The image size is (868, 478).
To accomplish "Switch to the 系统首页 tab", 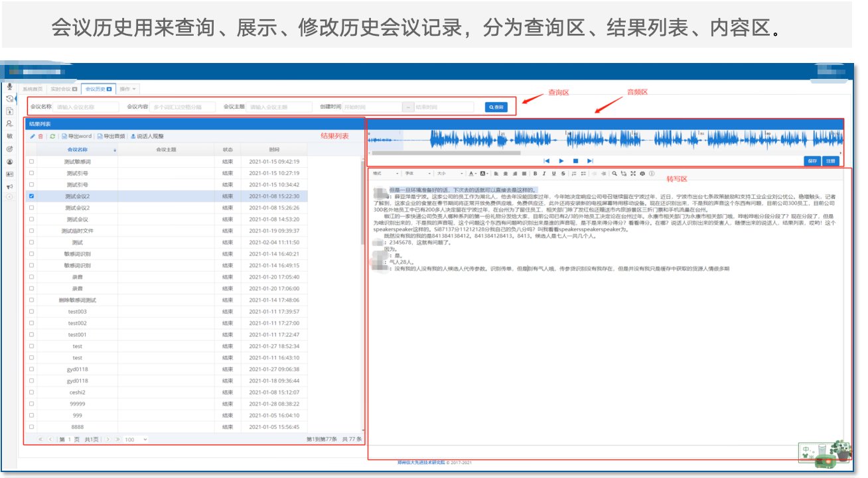I will 33,88.
